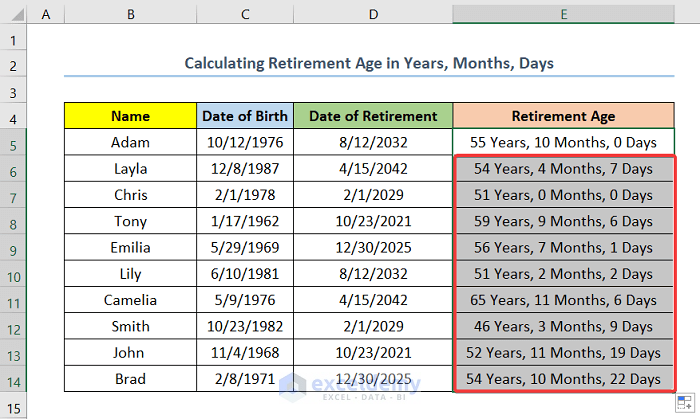The height and width of the screenshot is (419, 700).
Task: Click the Retirement Age header cell
Action: pos(563,116)
